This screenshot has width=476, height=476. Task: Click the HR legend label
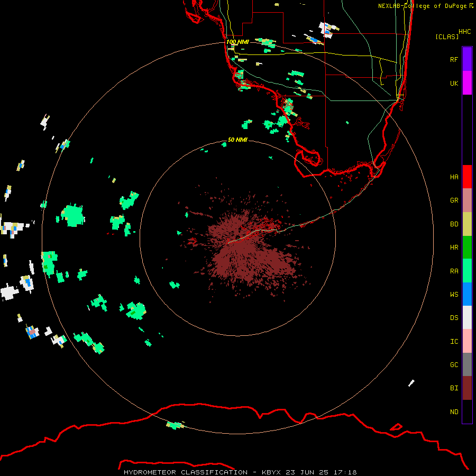click(454, 248)
